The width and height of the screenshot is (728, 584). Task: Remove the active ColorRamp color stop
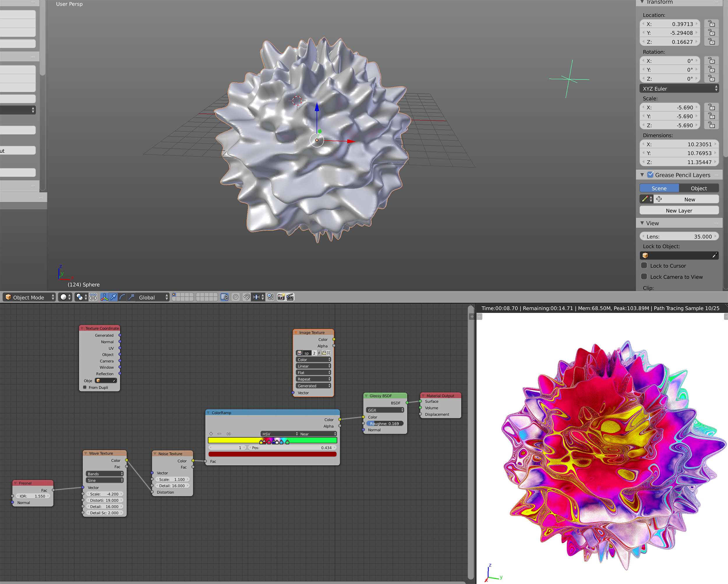(x=220, y=434)
